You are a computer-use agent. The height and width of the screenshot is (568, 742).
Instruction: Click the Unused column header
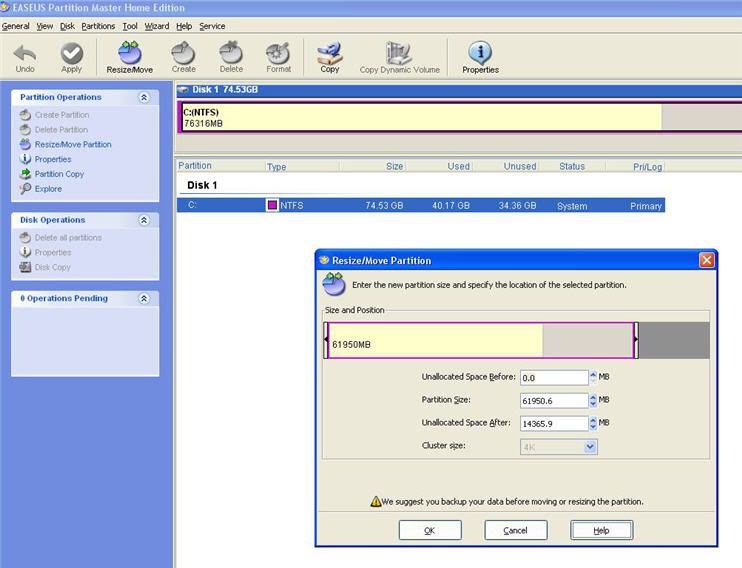click(520, 166)
